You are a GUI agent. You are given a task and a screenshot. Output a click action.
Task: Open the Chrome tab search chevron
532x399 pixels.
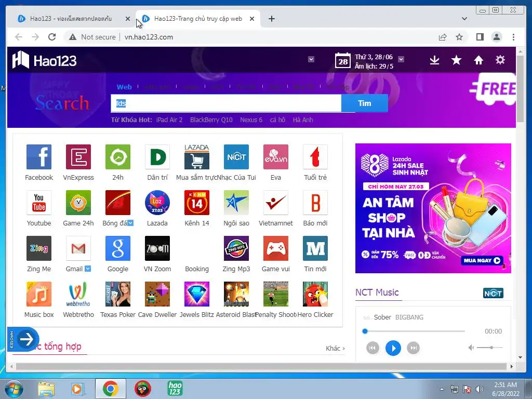(464, 19)
